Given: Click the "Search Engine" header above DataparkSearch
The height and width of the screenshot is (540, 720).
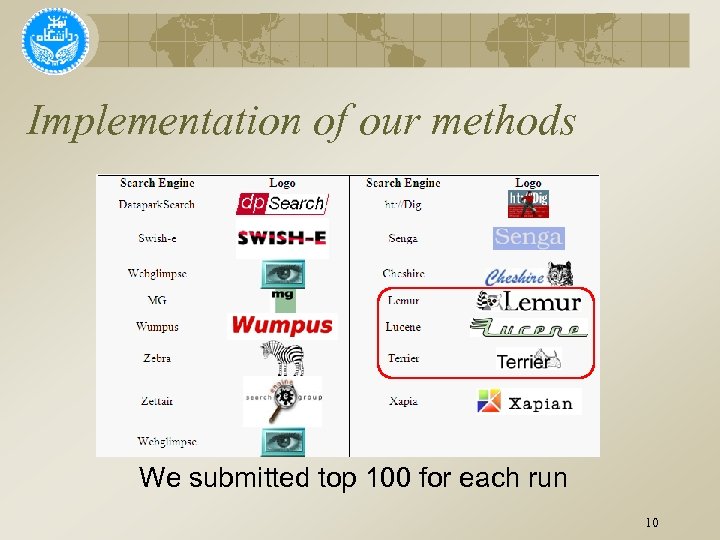Looking at the screenshot, I should point(157,183).
